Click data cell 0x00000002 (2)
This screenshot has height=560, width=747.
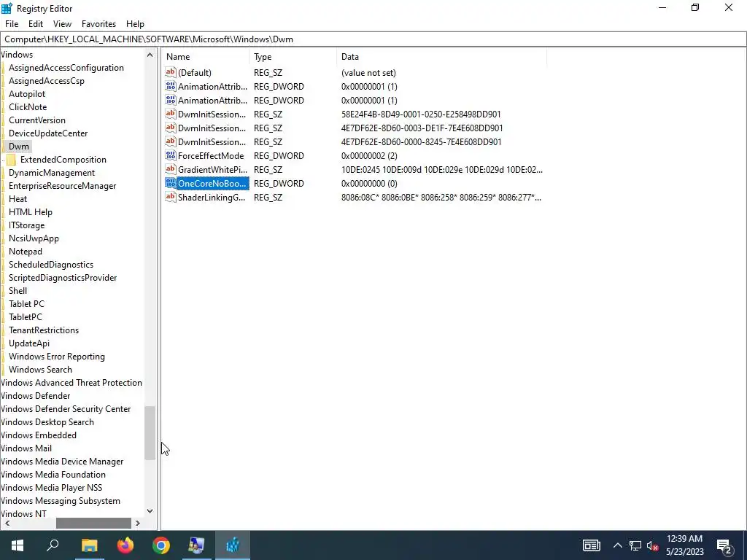click(x=369, y=156)
